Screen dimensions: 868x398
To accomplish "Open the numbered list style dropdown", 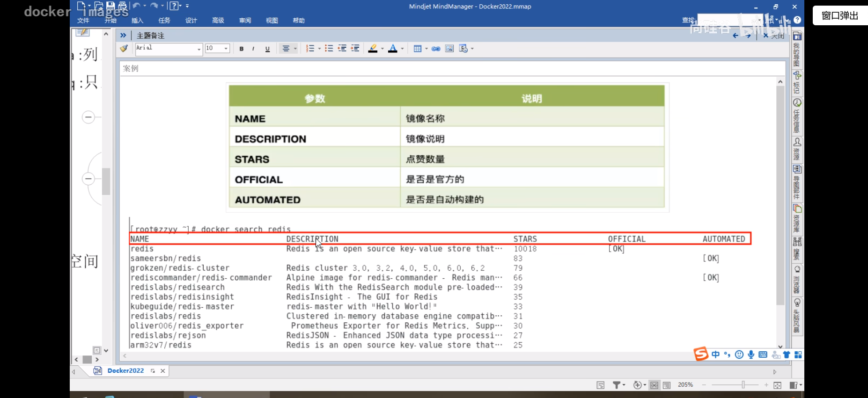I will (x=319, y=49).
